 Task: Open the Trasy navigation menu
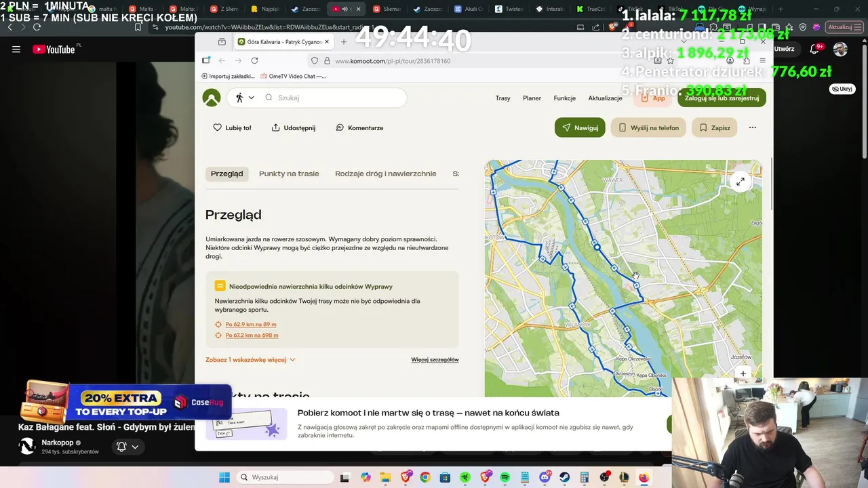pos(502,98)
